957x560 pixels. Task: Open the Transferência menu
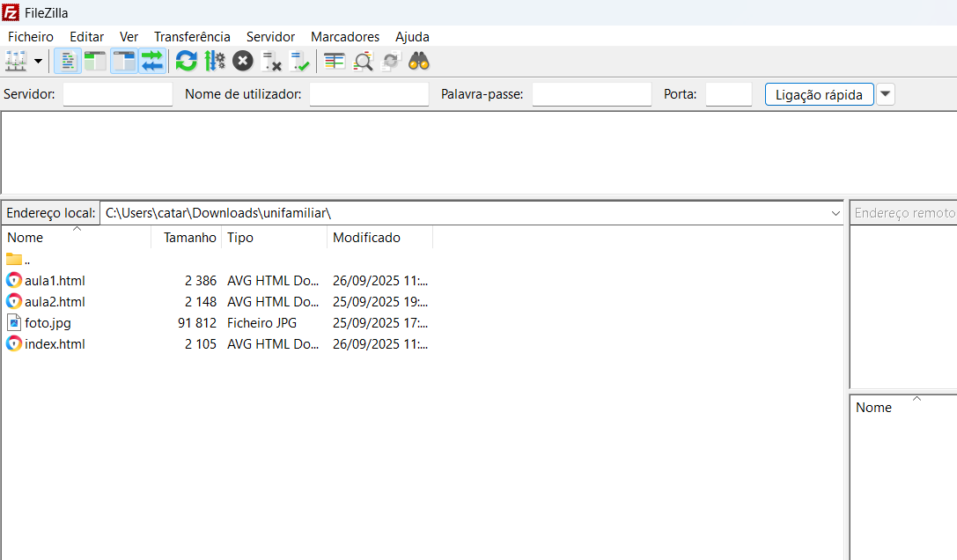tap(192, 36)
